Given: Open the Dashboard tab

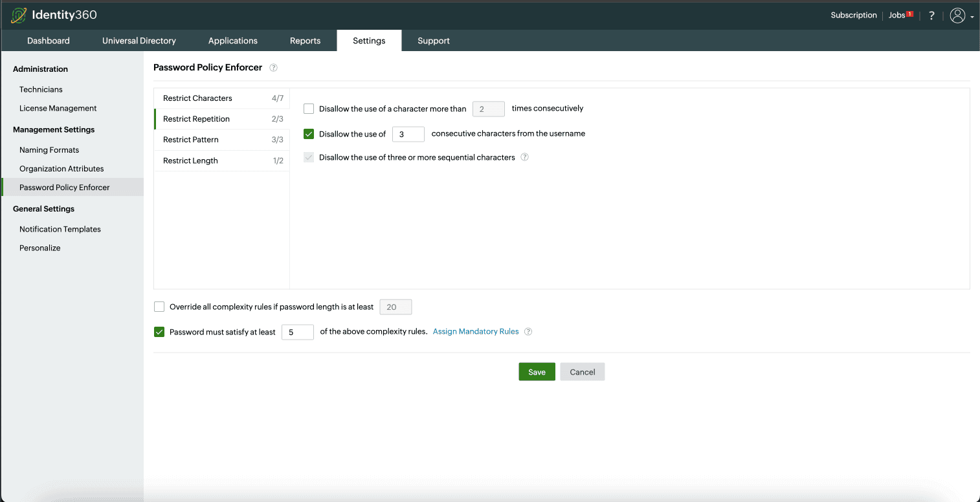Looking at the screenshot, I should point(49,41).
